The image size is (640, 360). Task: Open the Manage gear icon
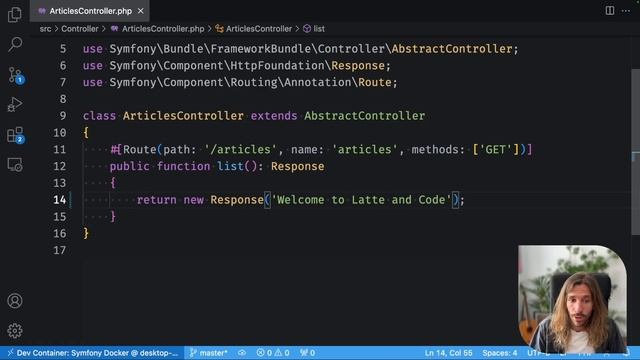click(15, 331)
